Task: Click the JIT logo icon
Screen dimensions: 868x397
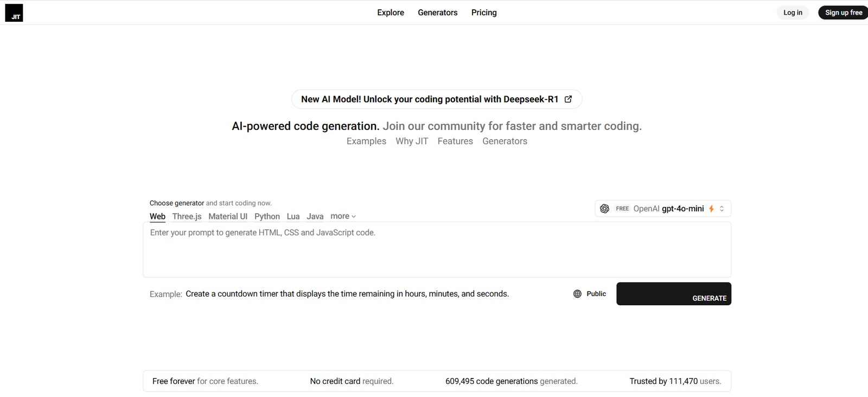Action: point(14,12)
